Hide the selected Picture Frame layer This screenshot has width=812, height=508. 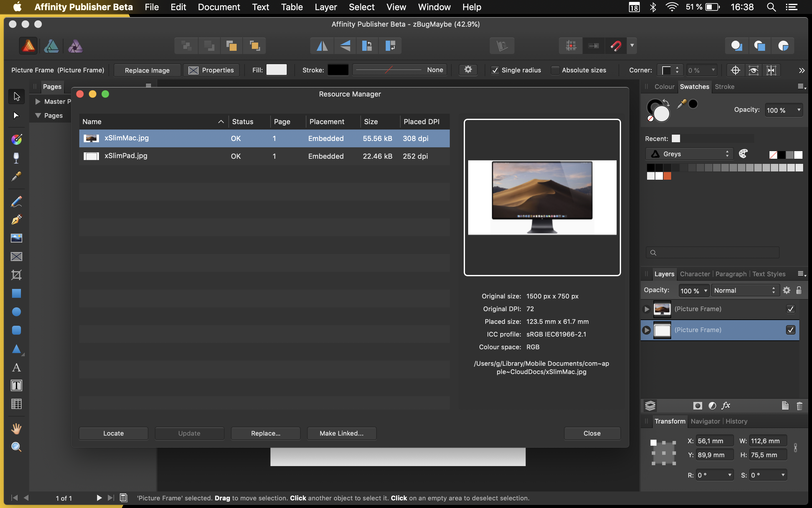(x=790, y=330)
